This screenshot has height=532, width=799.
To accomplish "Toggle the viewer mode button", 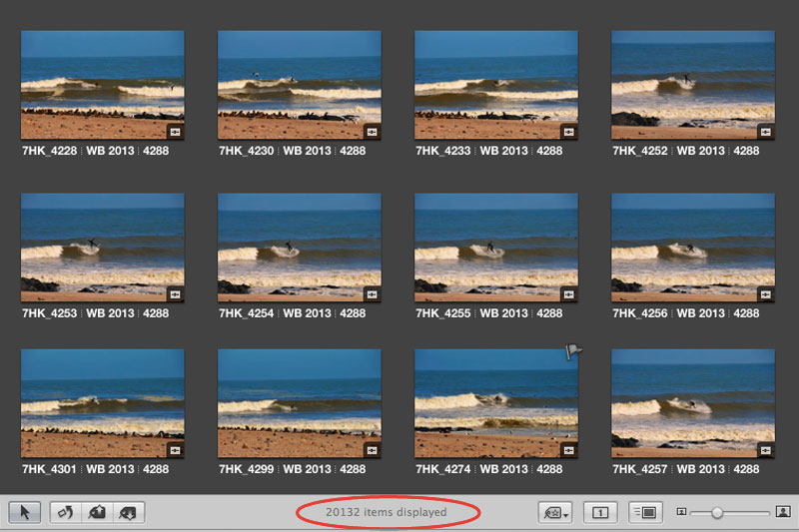I will pyautogui.click(x=644, y=512).
